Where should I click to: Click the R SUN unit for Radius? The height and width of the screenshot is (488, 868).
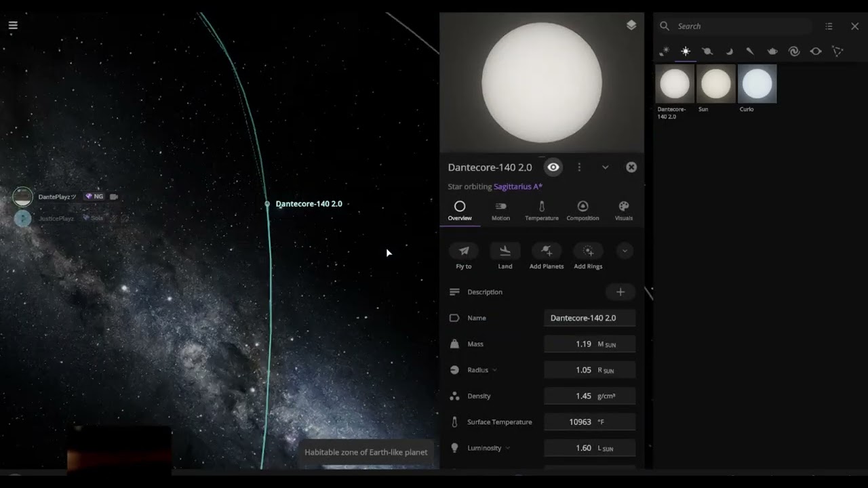(606, 370)
